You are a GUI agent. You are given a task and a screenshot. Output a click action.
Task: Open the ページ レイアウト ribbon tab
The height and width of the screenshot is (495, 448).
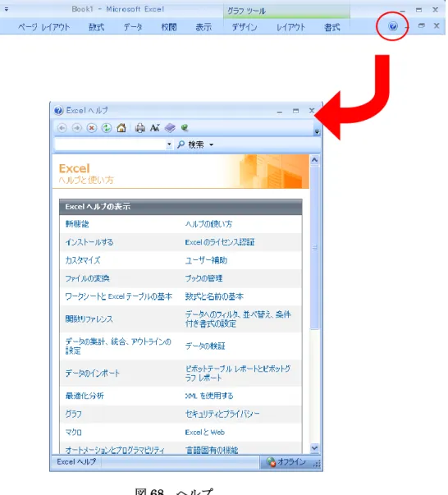pyautogui.click(x=43, y=27)
